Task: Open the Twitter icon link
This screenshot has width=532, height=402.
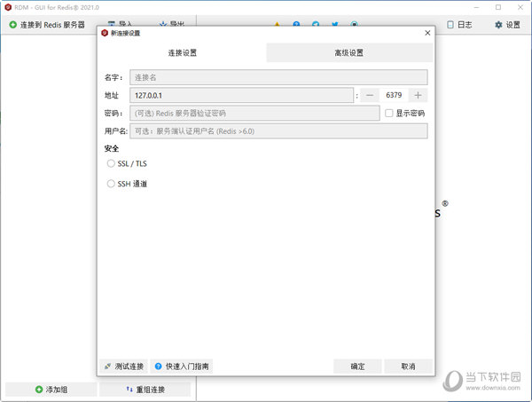Action: pos(335,25)
